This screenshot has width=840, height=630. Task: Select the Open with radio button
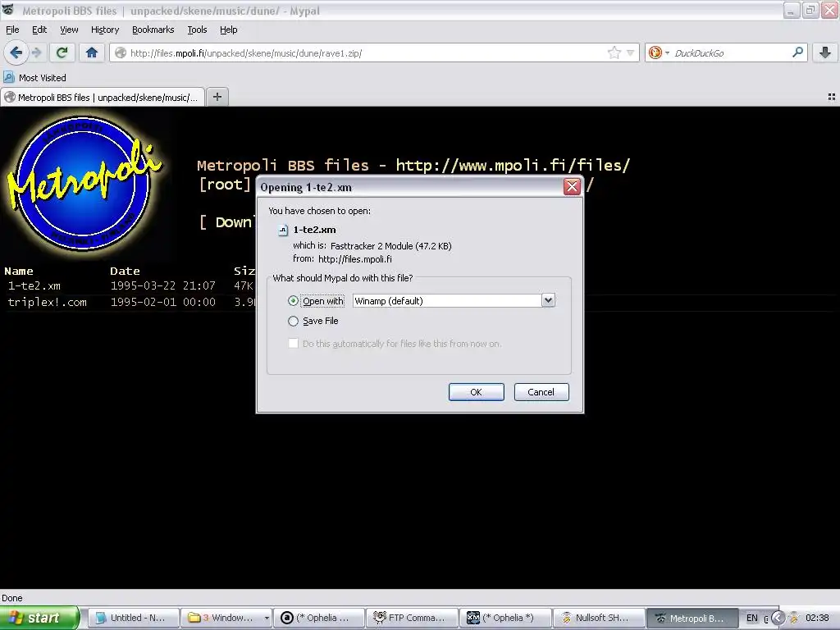[x=293, y=300]
